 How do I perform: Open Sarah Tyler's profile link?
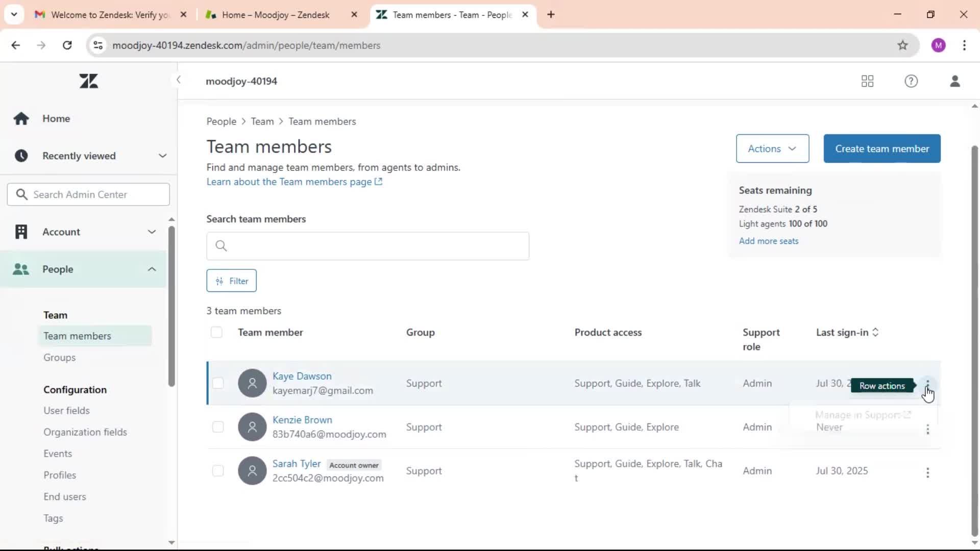tap(297, 464)
